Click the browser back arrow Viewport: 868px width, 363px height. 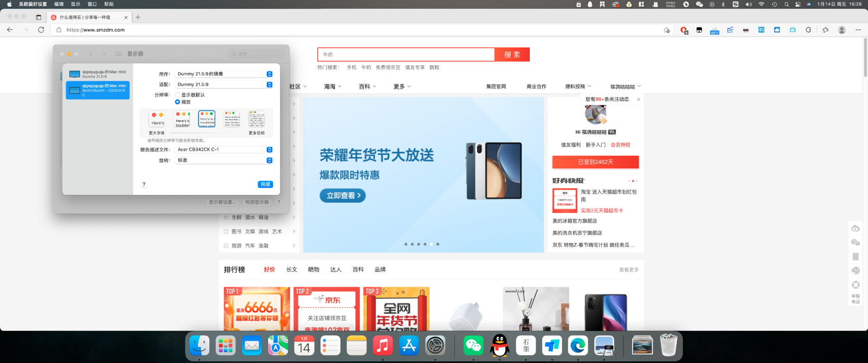click(x=10, y=30)
